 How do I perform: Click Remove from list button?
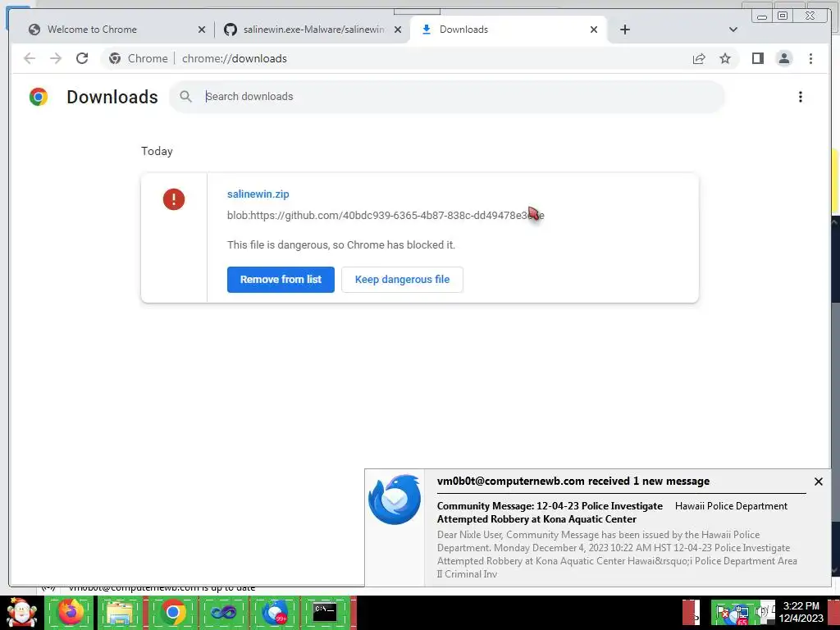pyautogui.click(x=281, y=280)
